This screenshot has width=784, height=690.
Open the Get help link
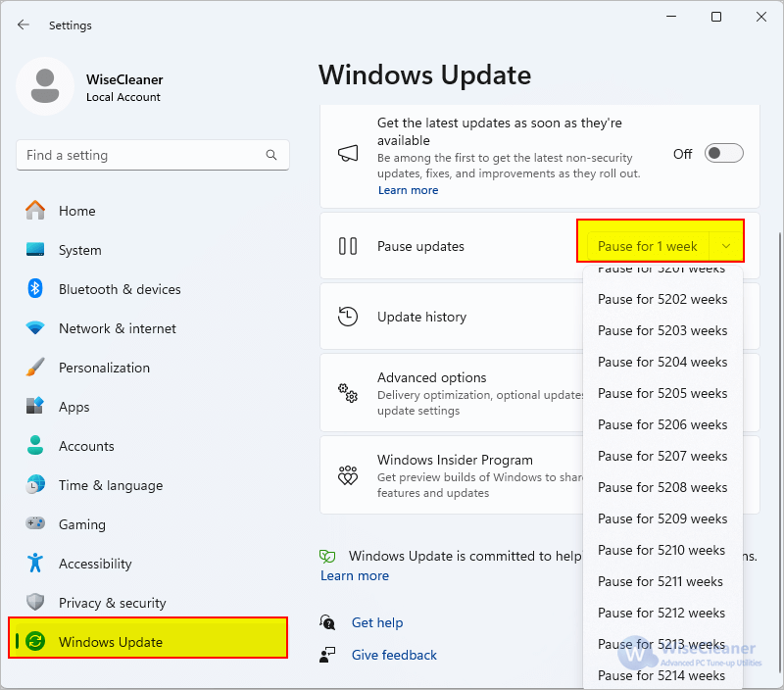tap(377, 622)
